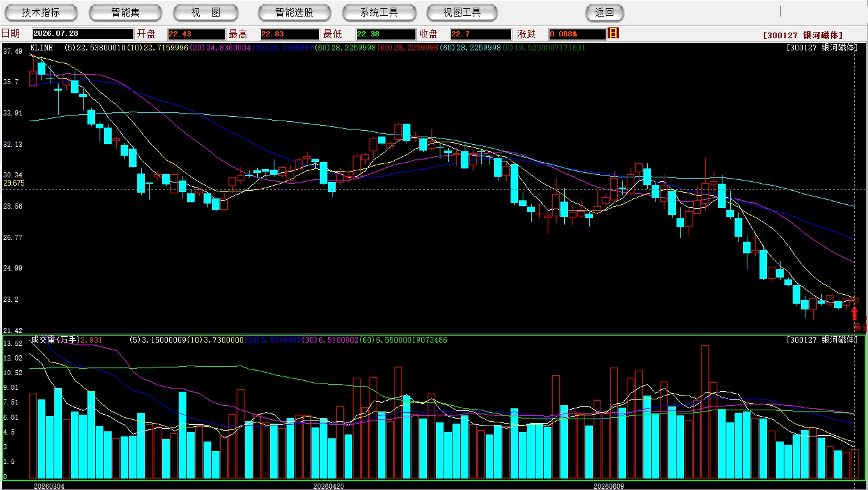Open 系统工具 system tools
Image resolution: width=868 pixels, height=490 pixels.
(x=379, y=12)
